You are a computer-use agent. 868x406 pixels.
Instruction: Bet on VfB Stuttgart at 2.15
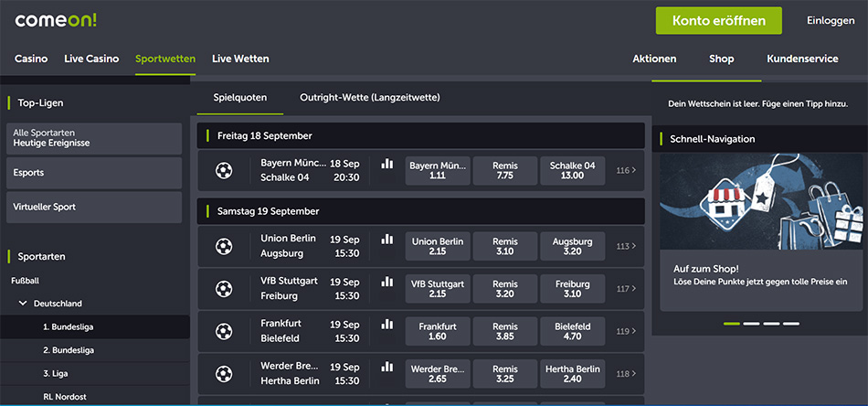point(438,289)
